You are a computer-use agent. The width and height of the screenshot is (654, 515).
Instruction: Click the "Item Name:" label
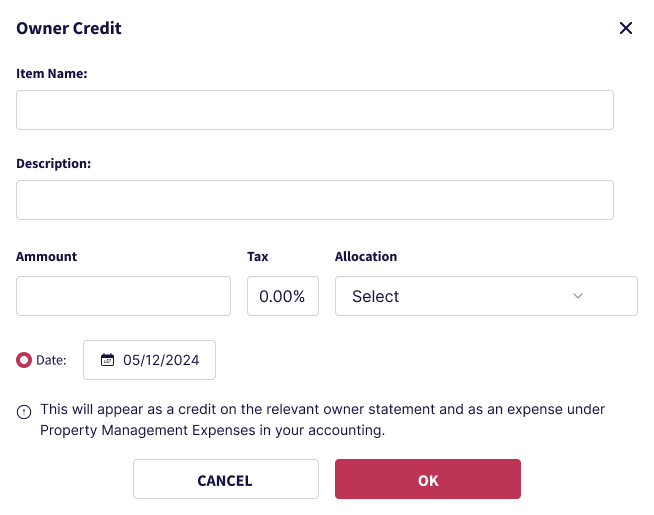(x=52, y=73)
